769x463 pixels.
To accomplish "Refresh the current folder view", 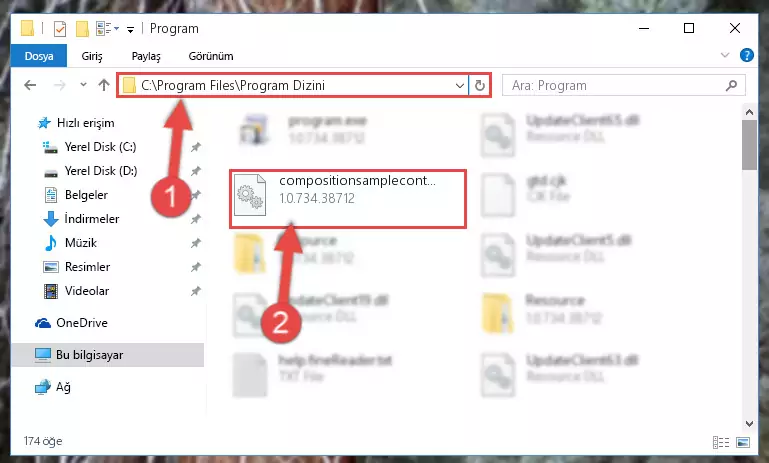I will point(480,85).
